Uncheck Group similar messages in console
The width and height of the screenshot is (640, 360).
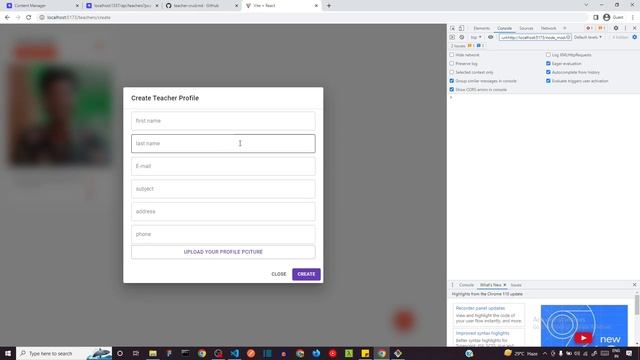451,81
